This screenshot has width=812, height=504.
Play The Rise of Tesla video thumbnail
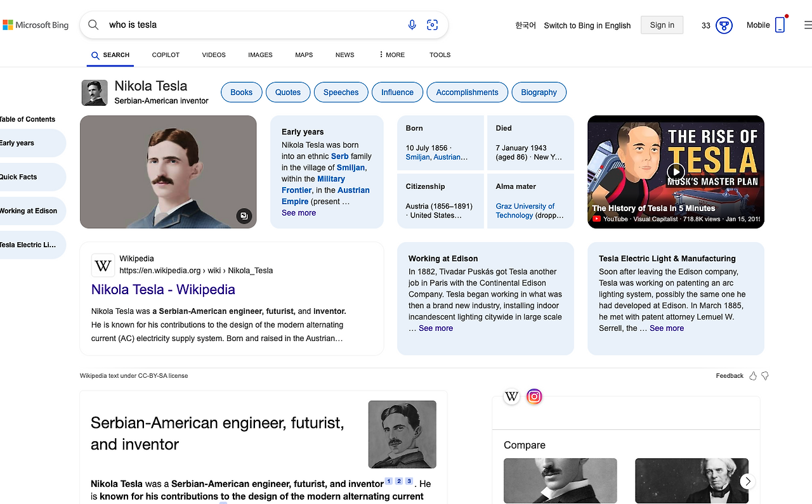pos(676,171)
